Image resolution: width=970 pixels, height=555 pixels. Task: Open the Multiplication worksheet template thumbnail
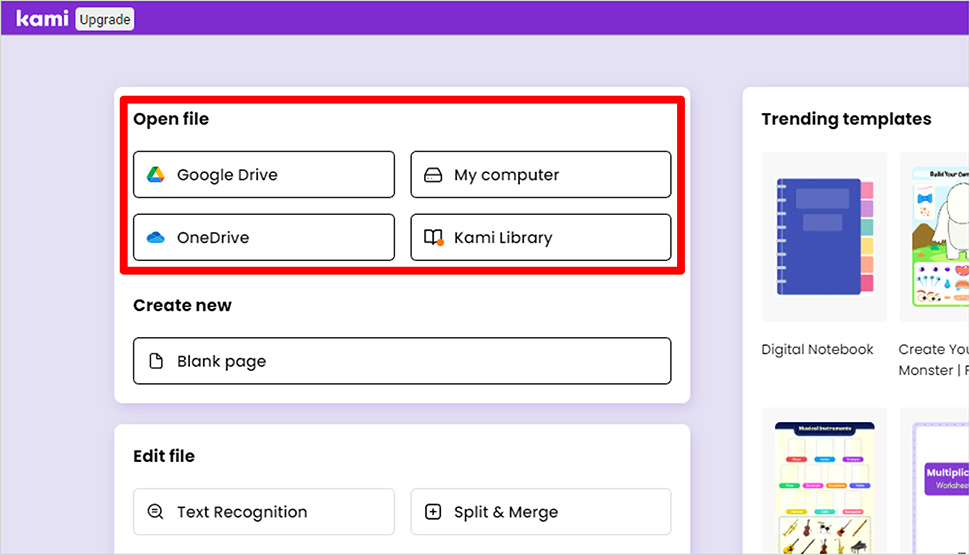click(x=935, y=481)
